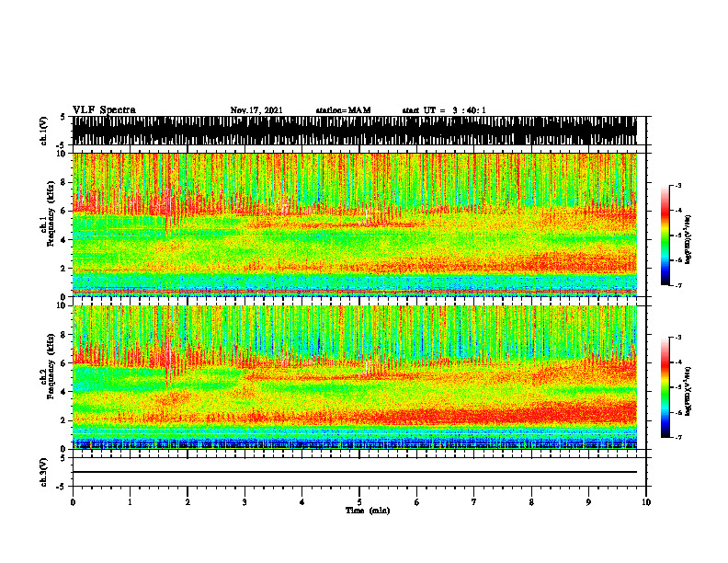Click the ch.1 spectrogram color bar
The height and width of the screenshot is (563, 728).
665,236
